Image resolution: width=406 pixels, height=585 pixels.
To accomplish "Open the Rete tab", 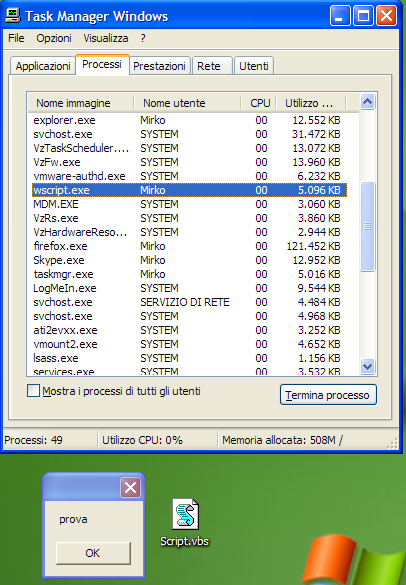I will (x=212, y=66).
